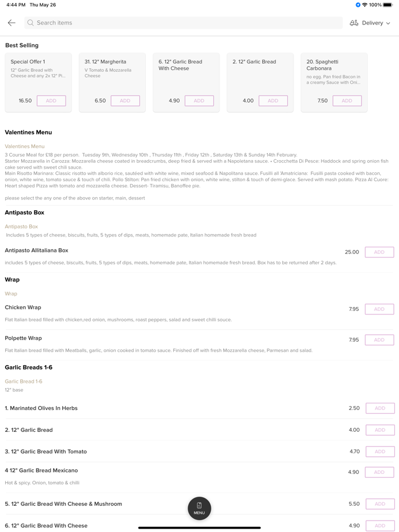This screenshot has height=532, width=399.
Task: Click the search magnifier icon
Action: coord(31,23)
